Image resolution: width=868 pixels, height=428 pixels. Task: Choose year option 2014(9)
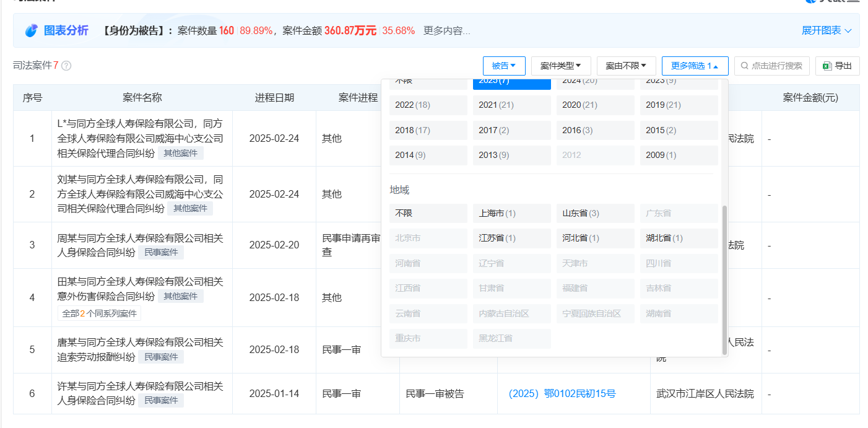click(x=428, y=155)
